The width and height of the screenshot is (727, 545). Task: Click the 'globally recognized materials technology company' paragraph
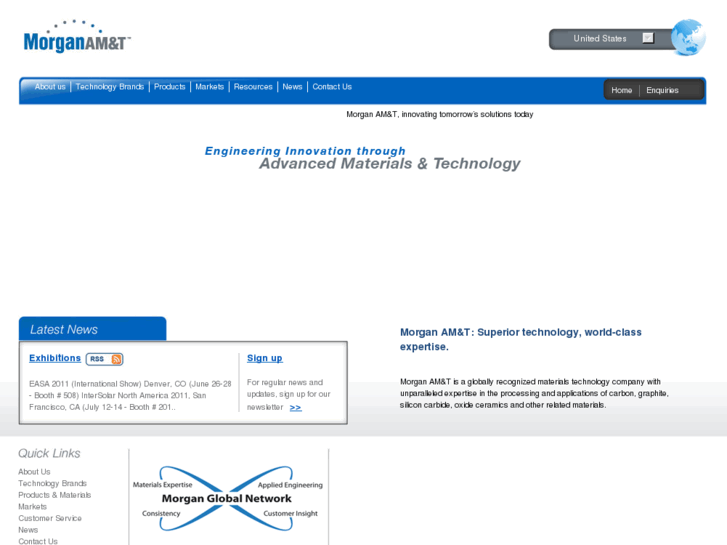click(534, 393)
